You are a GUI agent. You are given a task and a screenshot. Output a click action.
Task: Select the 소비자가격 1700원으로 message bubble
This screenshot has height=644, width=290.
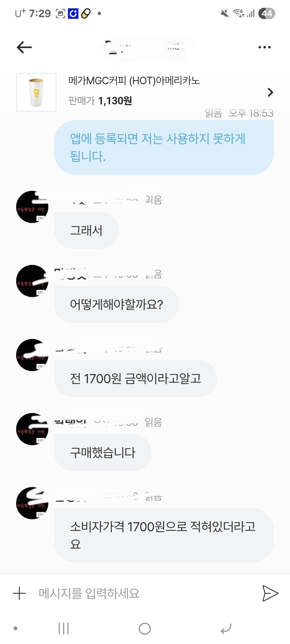coord(164,535)
